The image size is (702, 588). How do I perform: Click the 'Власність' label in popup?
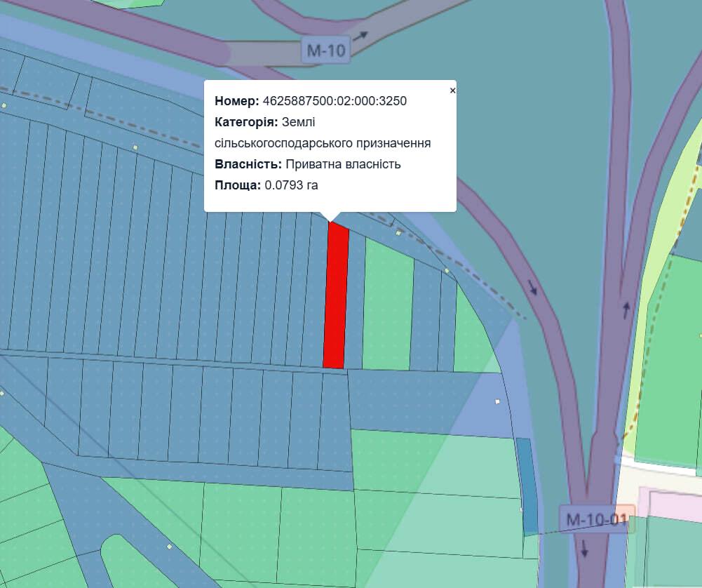pos(248,164)
